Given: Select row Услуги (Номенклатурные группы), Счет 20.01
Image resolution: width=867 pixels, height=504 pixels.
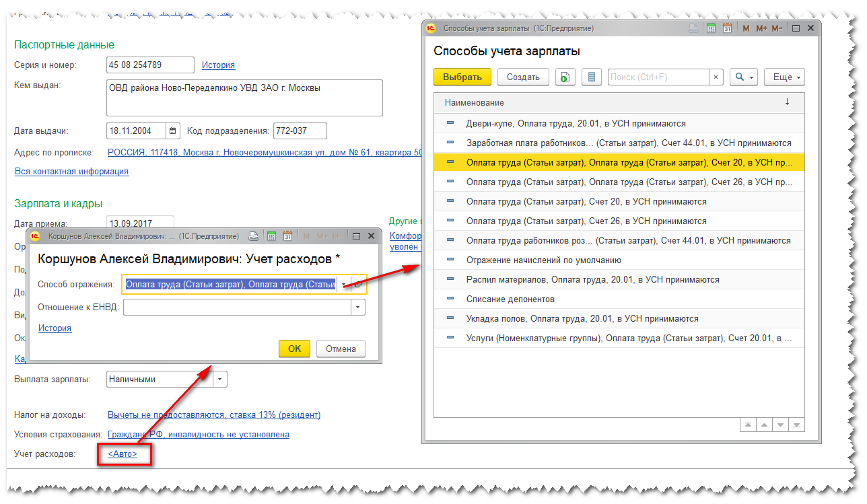Looking at the screenshot, I should tap(619, 338).
